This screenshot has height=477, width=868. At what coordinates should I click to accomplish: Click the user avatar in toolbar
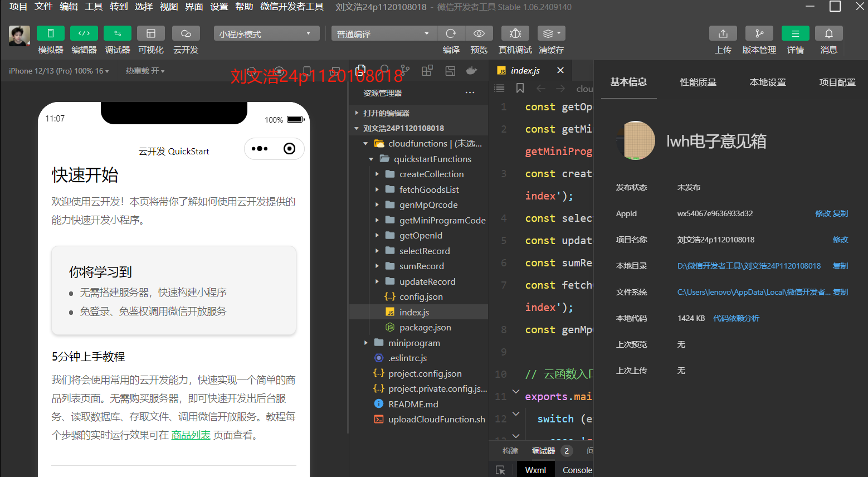pyautogui.click(x=19, y=36)
